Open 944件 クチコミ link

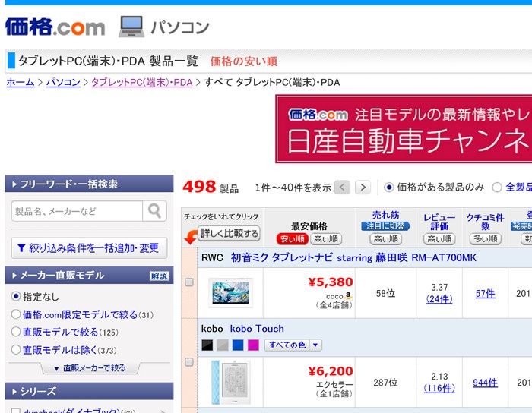point(485,383)
